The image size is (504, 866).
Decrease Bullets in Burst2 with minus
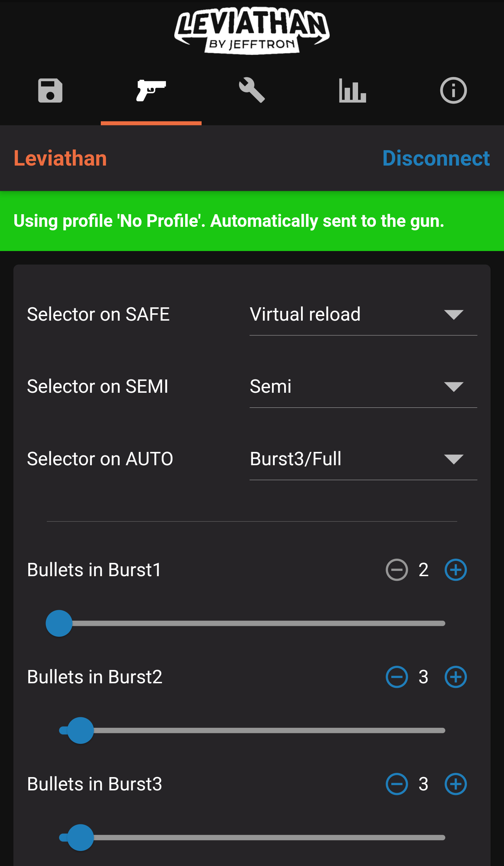coord(397,677)
